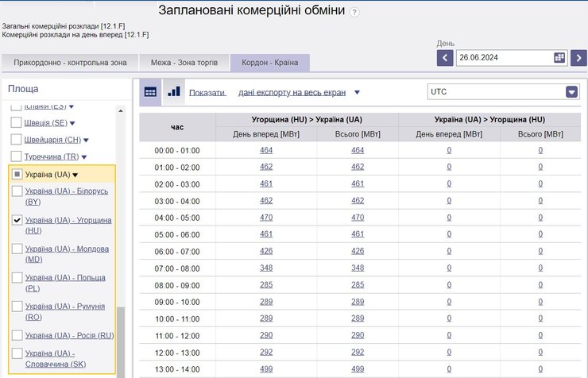Open the help question mark icon

coord(354,12)
